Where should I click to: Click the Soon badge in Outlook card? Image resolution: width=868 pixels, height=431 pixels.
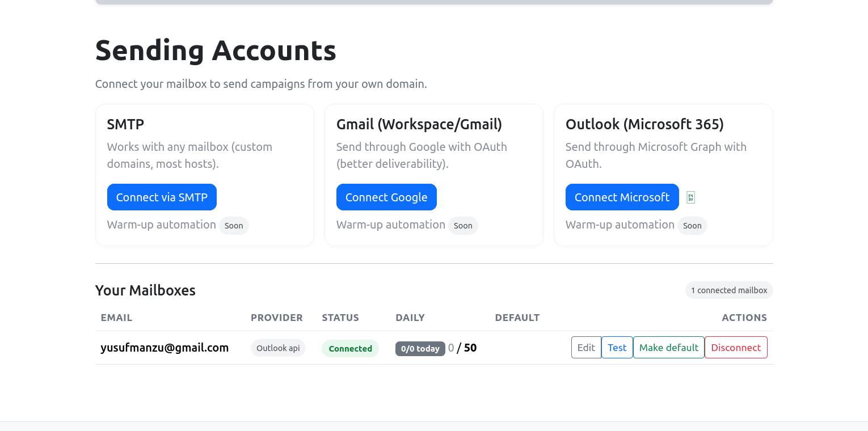(x=692, y=226)
